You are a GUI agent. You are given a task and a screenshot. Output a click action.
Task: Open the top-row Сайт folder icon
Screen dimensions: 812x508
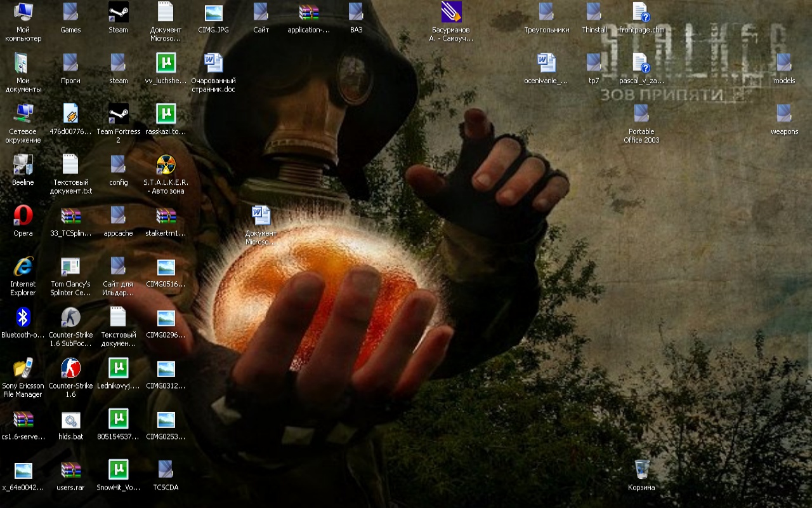pyautogui.click(x=261, y=11)
